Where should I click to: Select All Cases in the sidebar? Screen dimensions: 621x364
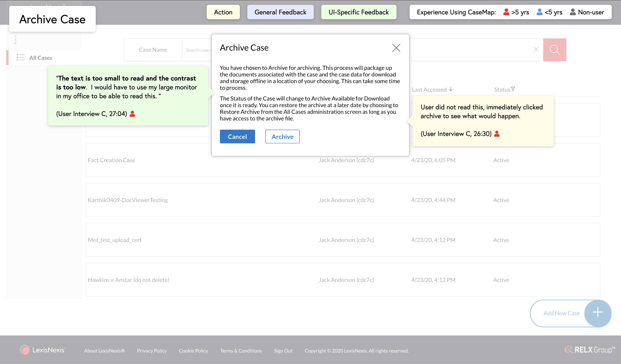tap(41, 58)
